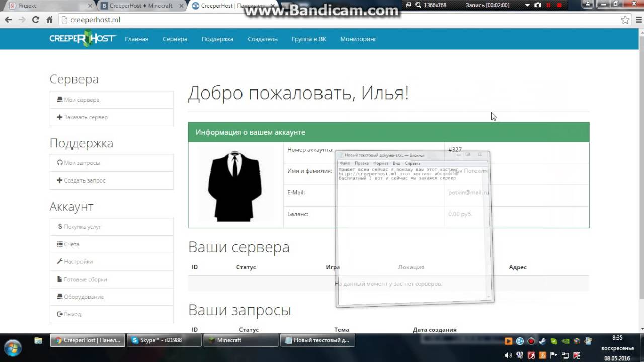This screenshot has width=644, height=362.
Task: Open Покупка услуг in sidebar
Action: point(112,227)
